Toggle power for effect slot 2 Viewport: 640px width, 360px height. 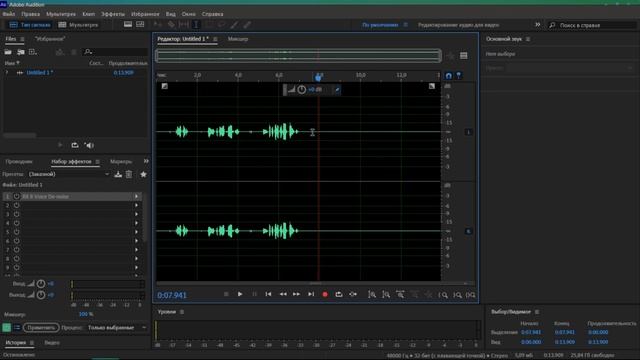click(16, 205)
